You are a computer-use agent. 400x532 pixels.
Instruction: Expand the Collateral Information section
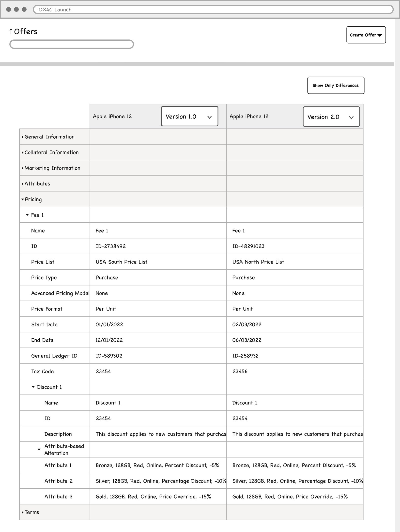tap(23, 152)
